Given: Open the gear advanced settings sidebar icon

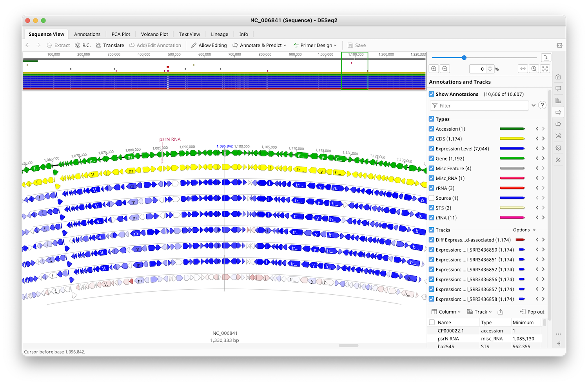Looking at the screenshot, I should point(558,148).
